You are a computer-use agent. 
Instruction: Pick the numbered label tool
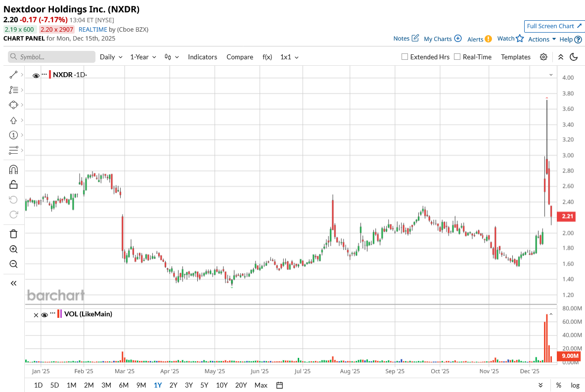(13, 135)
